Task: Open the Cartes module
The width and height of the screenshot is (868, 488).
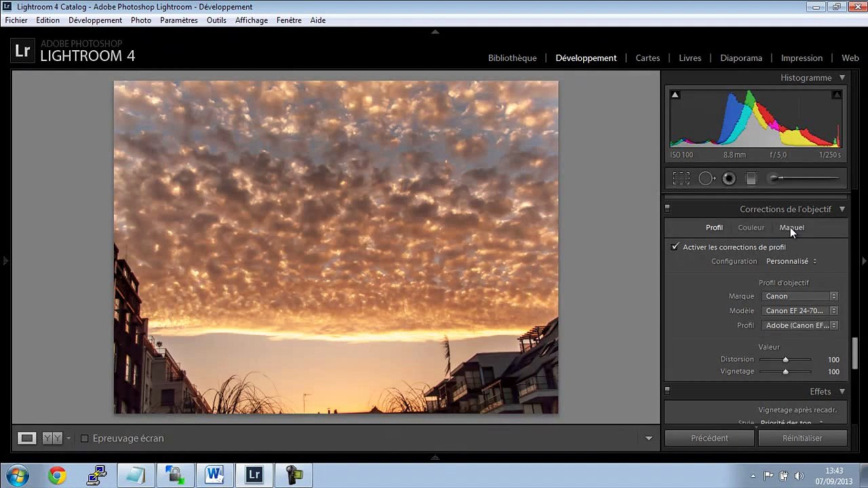Action: pos(648,58)
